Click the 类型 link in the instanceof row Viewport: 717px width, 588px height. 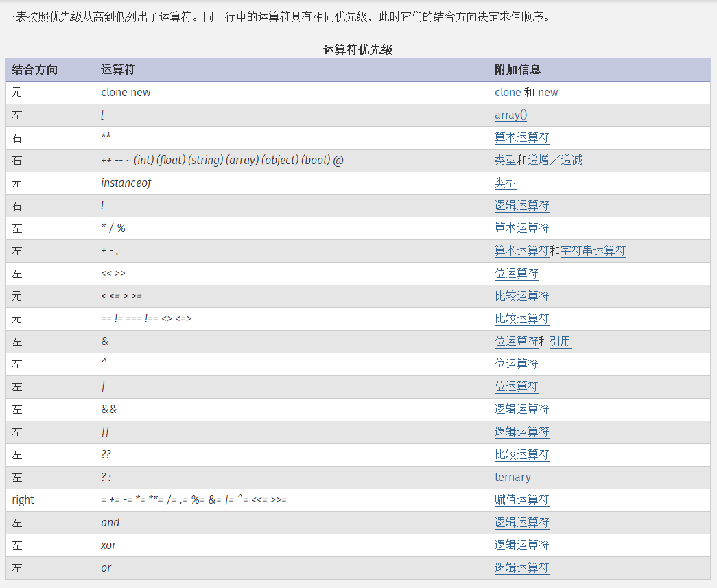coord(505,183)
